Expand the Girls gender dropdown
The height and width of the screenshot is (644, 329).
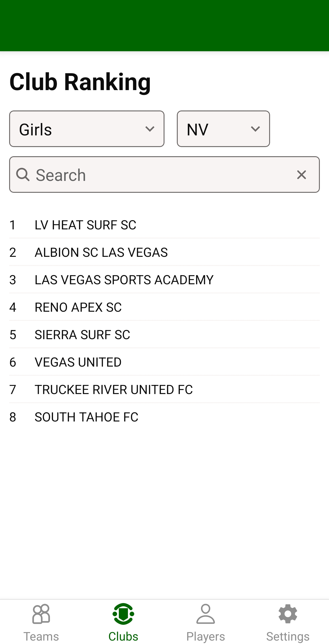pos(87,129)
